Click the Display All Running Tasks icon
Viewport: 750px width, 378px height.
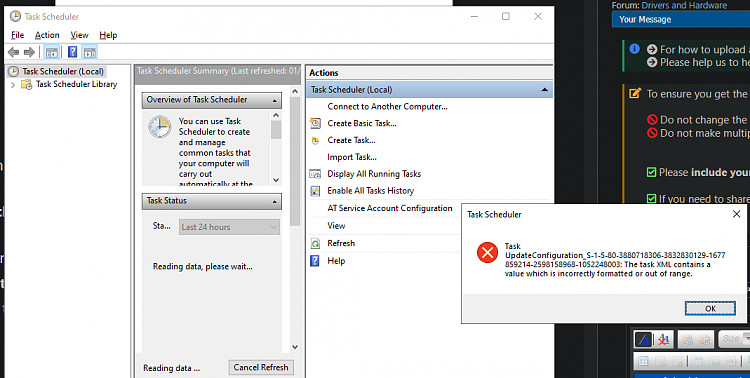[x=315, y=174]
